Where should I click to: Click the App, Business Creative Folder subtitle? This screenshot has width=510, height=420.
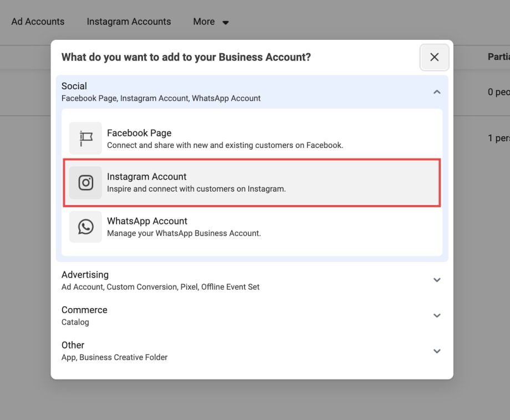click(x=114, y=357)
